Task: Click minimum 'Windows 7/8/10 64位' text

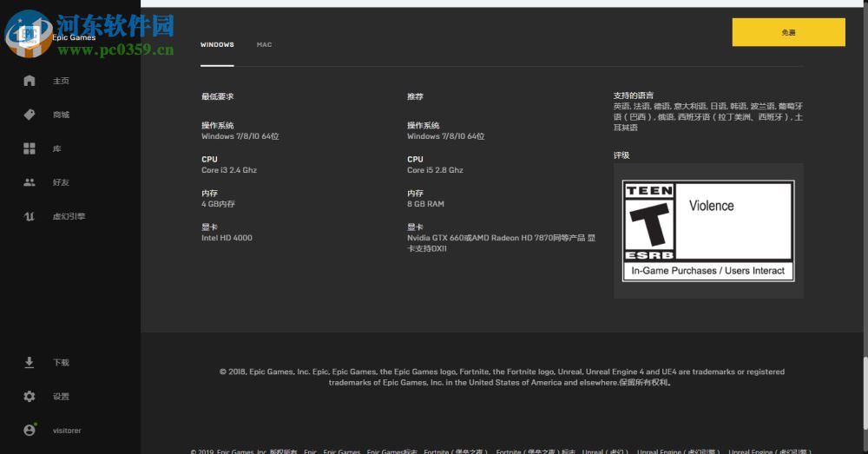Action: pos(240,136)
